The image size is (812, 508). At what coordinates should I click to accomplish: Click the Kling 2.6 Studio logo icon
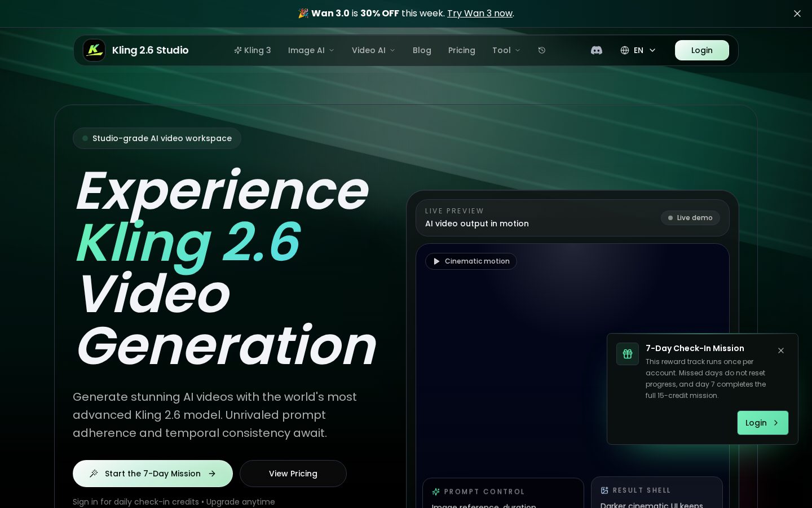click(94, 50)
